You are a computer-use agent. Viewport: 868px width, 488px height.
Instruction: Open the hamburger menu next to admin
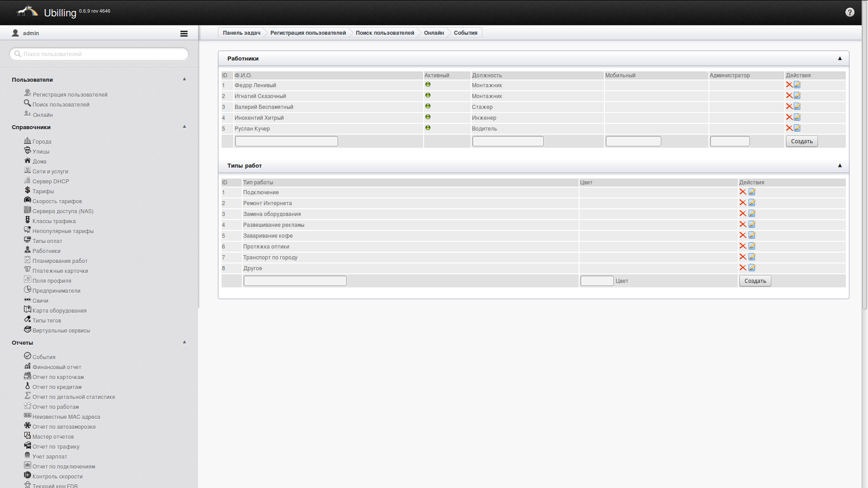(x=184, y=33)
